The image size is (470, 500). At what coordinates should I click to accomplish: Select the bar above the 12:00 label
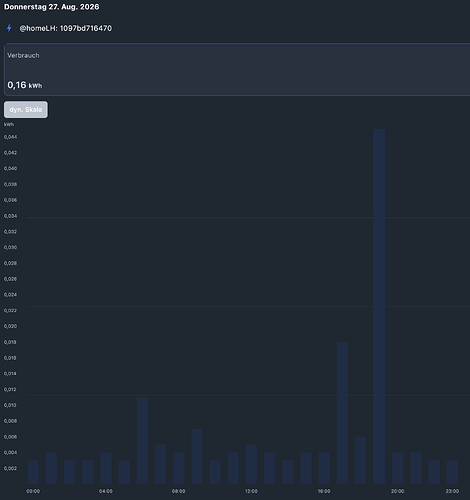[x=251, y=464]
